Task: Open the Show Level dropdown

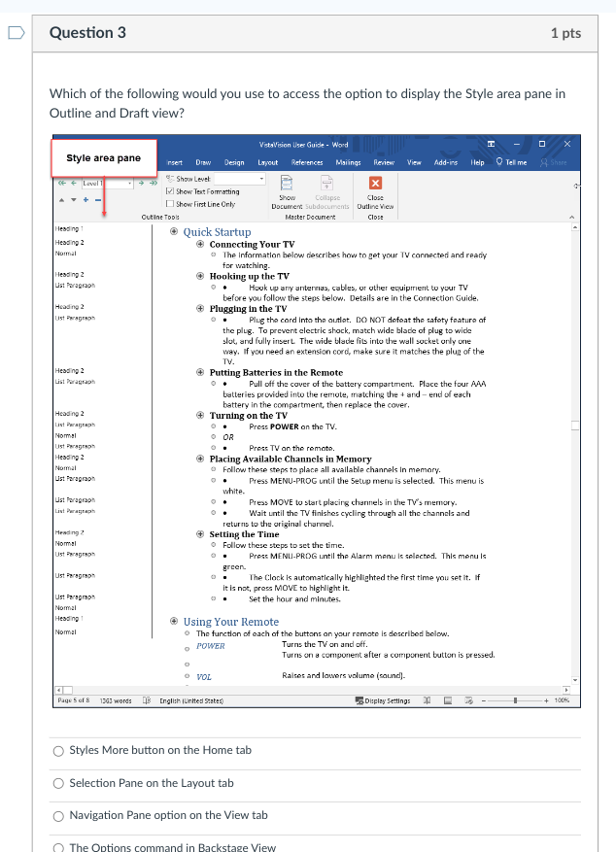Action: [261, 179]
